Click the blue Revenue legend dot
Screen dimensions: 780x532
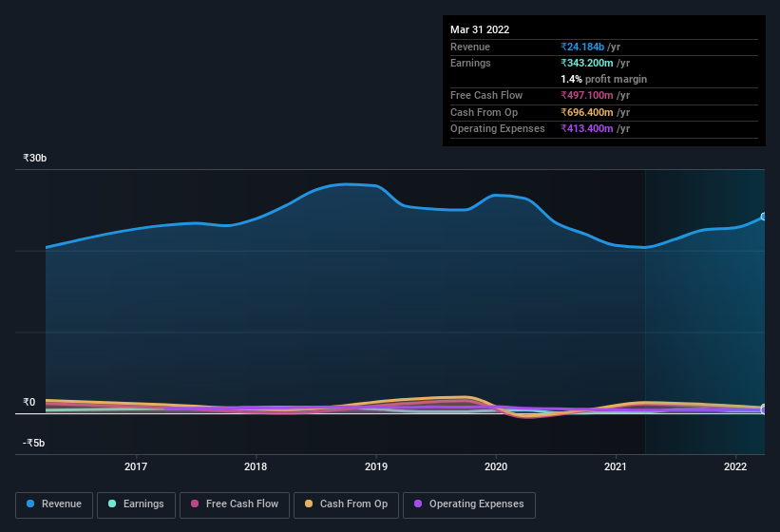click(x=30, y=503)
